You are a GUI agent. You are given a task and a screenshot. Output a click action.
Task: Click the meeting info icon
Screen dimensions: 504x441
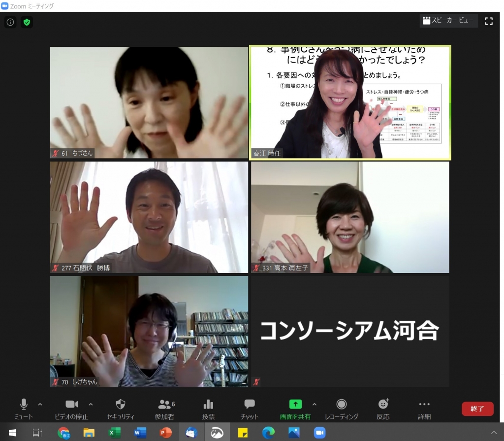coord(10,22)
